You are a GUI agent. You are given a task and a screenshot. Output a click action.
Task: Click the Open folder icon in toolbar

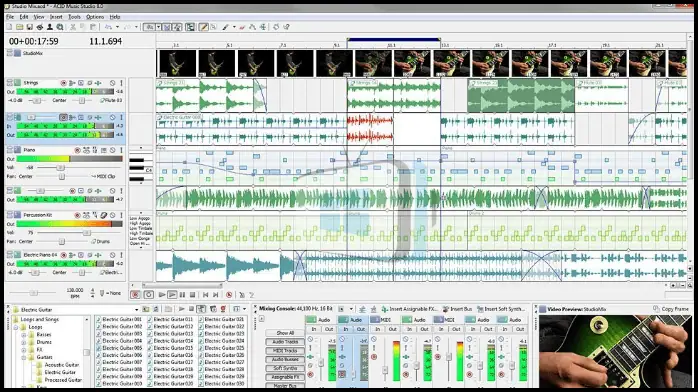tap(20, 27)
